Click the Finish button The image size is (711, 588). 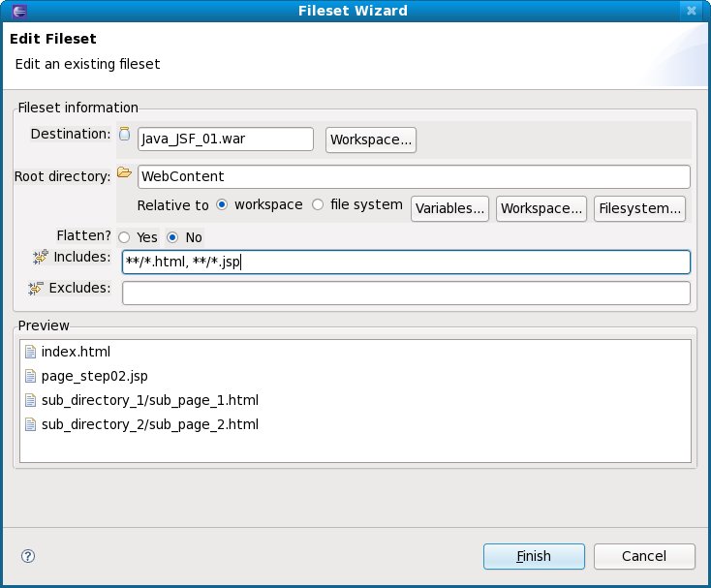tap(534, 556)
